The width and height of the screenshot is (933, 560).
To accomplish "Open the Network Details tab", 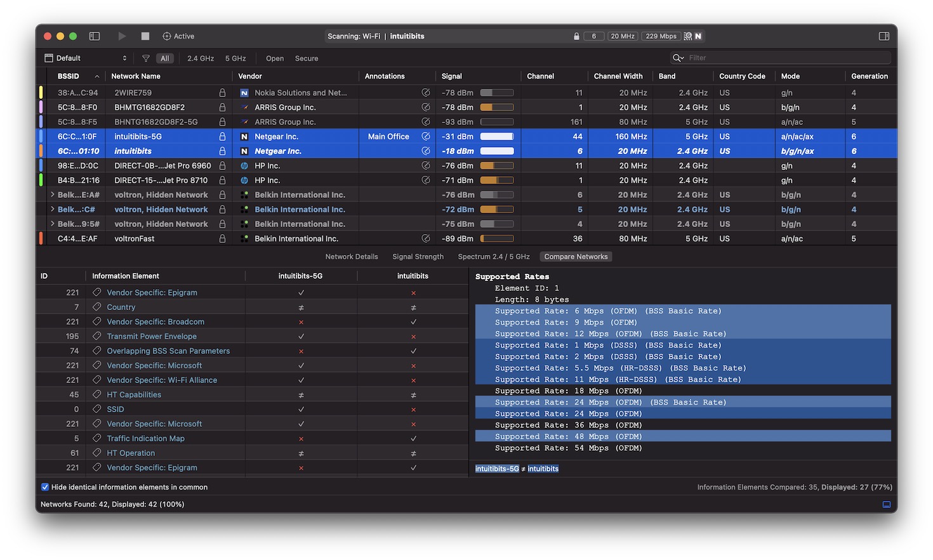I will tap(351, 257).
